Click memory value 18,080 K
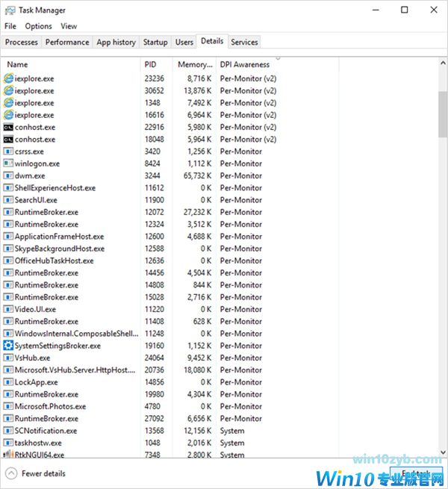448x489 pixels. pos(197,370)
